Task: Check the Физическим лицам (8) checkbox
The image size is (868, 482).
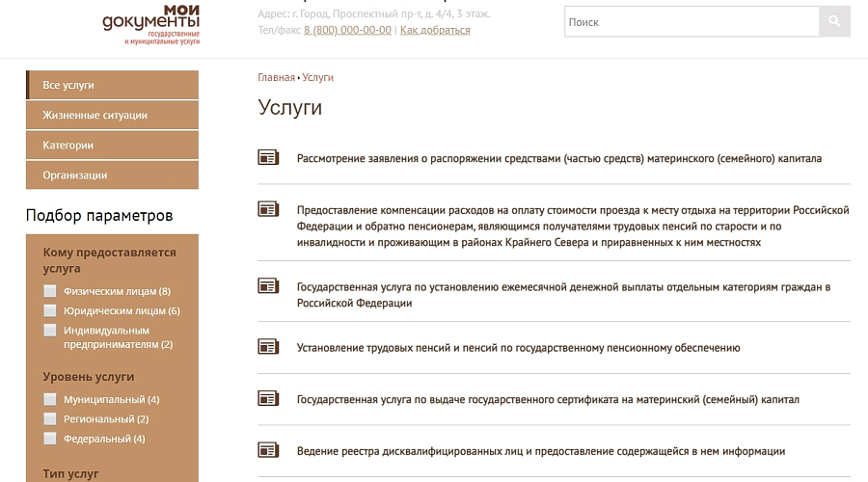Action: pyautogui.click(x=50, y=291)
